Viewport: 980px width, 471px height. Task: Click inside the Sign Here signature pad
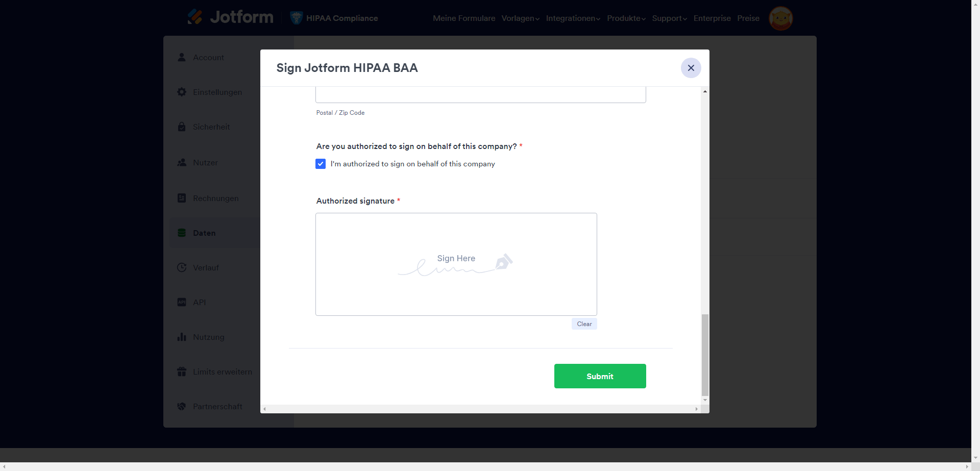(456, 264)
